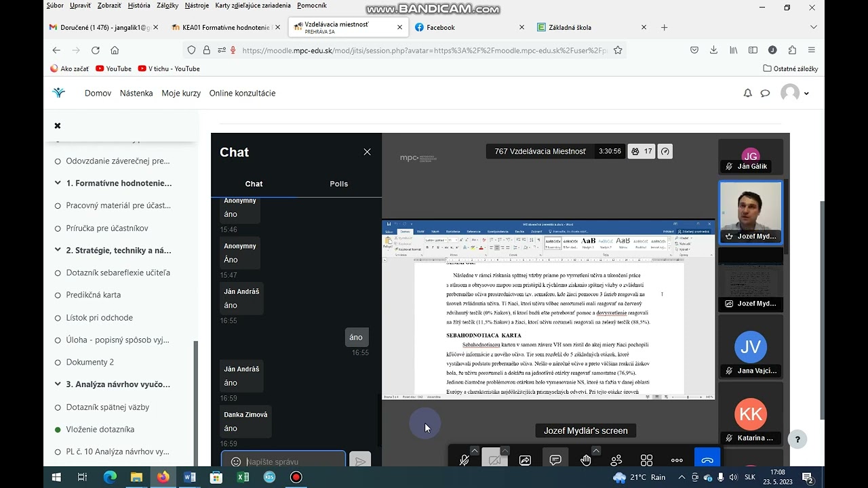Open Dokumenty 2 item

point(90,362)
